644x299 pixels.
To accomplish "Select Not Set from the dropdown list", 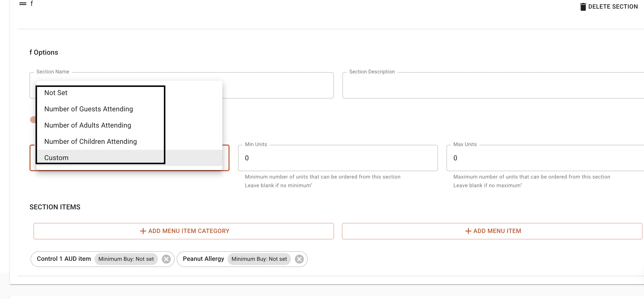I will (x=56, y=93).
